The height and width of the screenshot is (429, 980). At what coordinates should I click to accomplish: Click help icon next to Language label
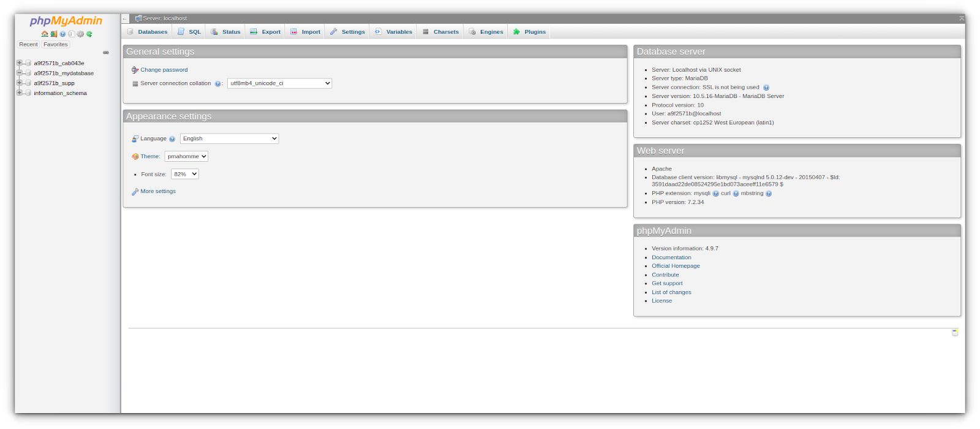(172, 139)
